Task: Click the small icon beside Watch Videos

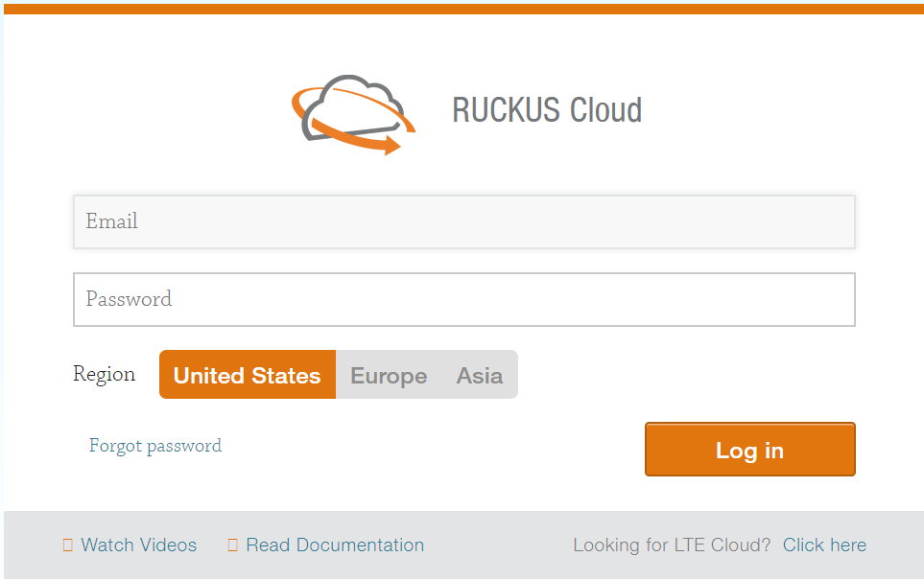Action: [67, 545]
